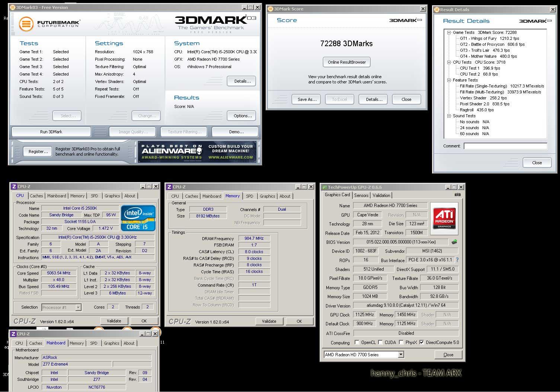This screenshot has height=392, width=560.
Task: Click the Result Details window title icon
Action: (437, 10)
